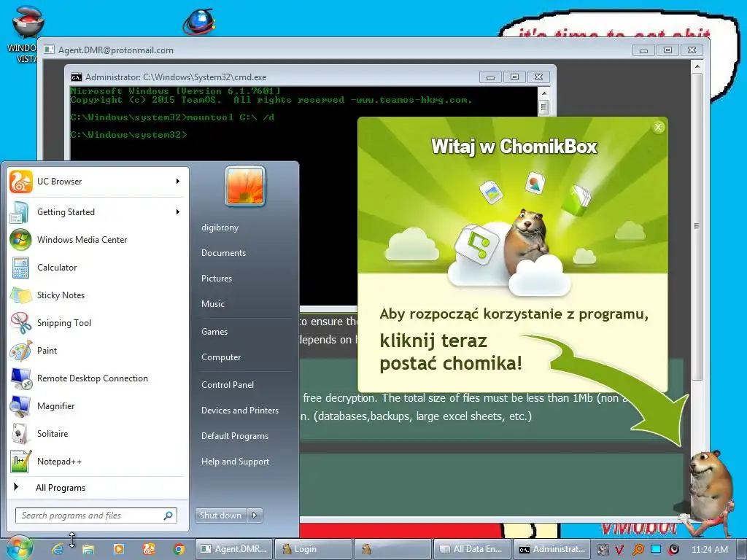Open the WINDOWS VISTA desktop icon

pos(27,34)
